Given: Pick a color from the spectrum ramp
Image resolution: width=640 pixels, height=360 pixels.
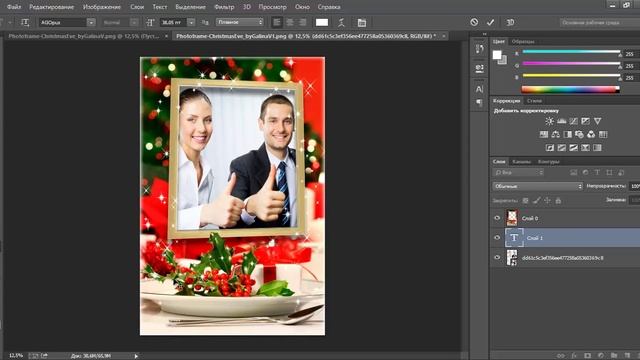Looking at the screenshot, I should pyautogui.click(x=570, y=89).
